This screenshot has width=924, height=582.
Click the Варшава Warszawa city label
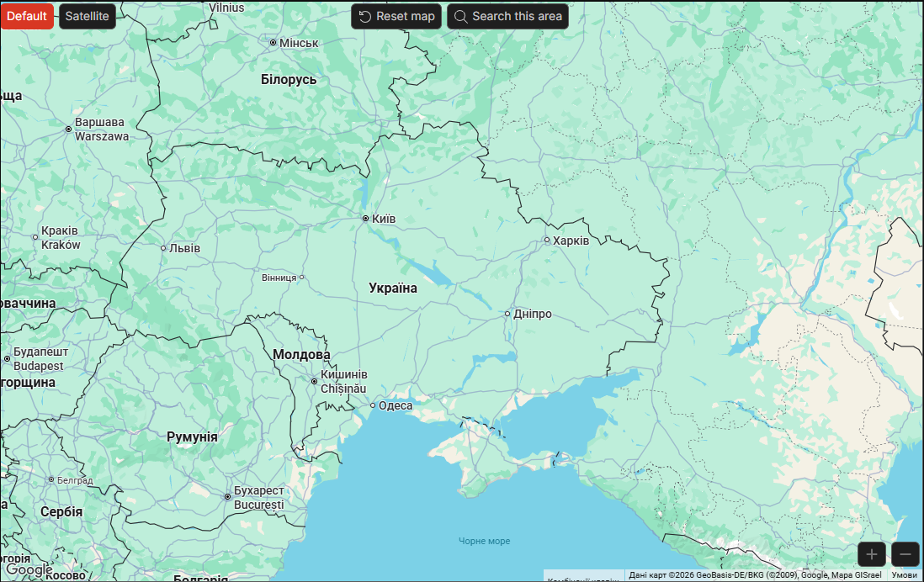[101, 130]
